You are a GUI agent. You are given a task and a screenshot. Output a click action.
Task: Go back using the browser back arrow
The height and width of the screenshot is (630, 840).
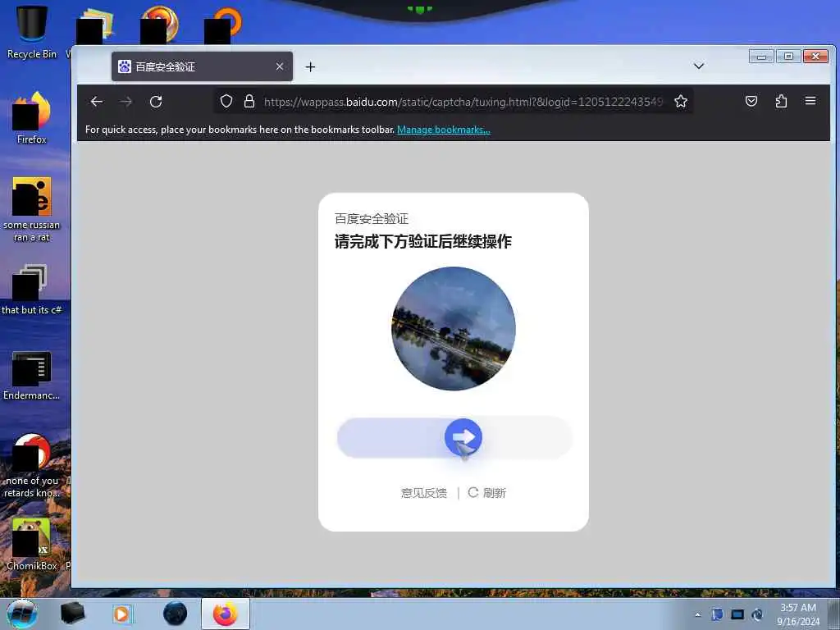point(97,101)
